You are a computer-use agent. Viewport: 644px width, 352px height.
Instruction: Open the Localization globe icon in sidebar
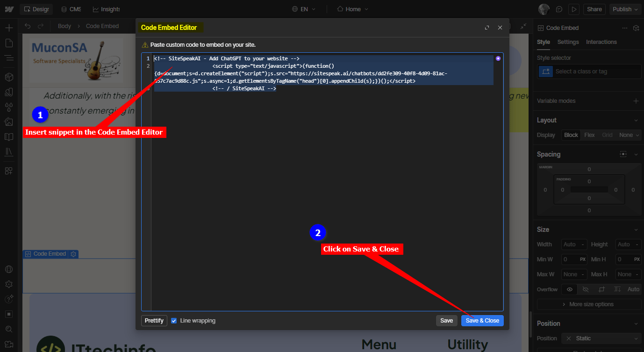[x=9, y=269]
